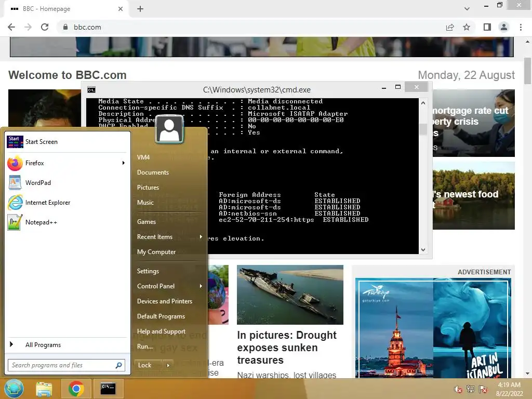Switch to Chrome in the taskbar
This screenshot has height=399, width=532.
(76, 389)
